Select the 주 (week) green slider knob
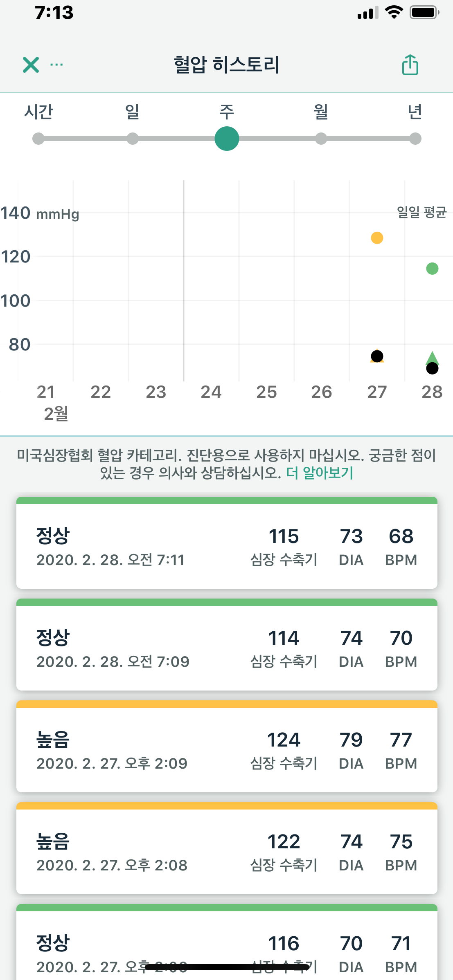 point(227,139)
